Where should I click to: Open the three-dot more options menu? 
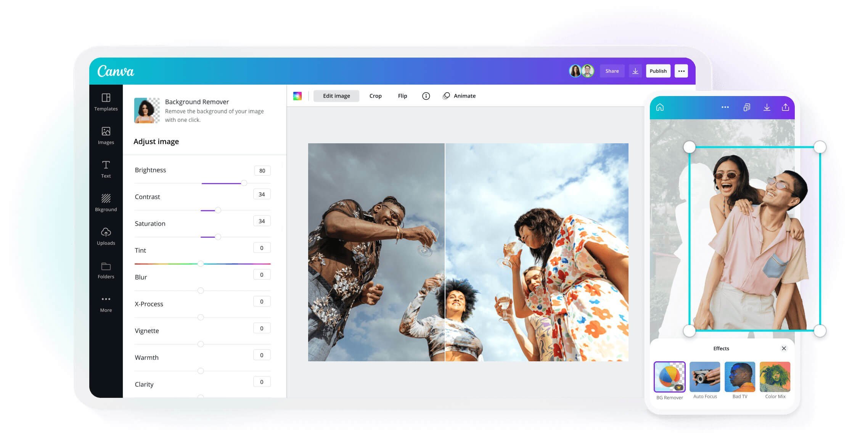click(x=683, y=71)
